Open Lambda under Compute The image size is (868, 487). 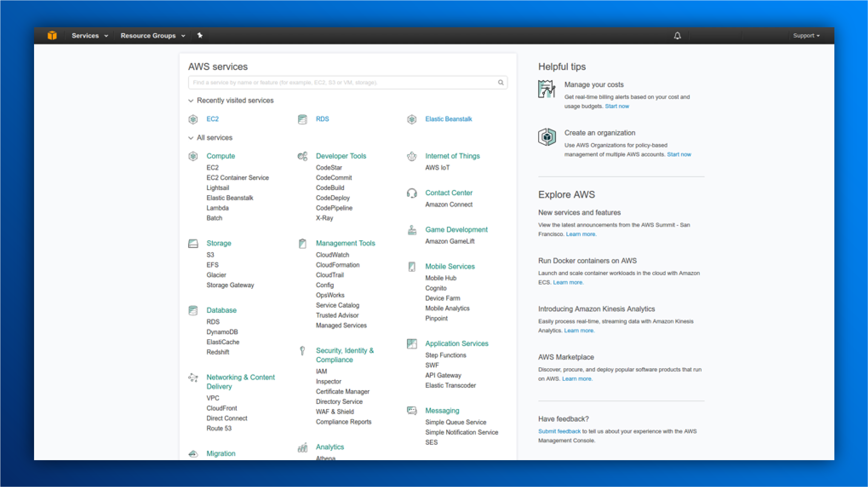tap(218, 208)
